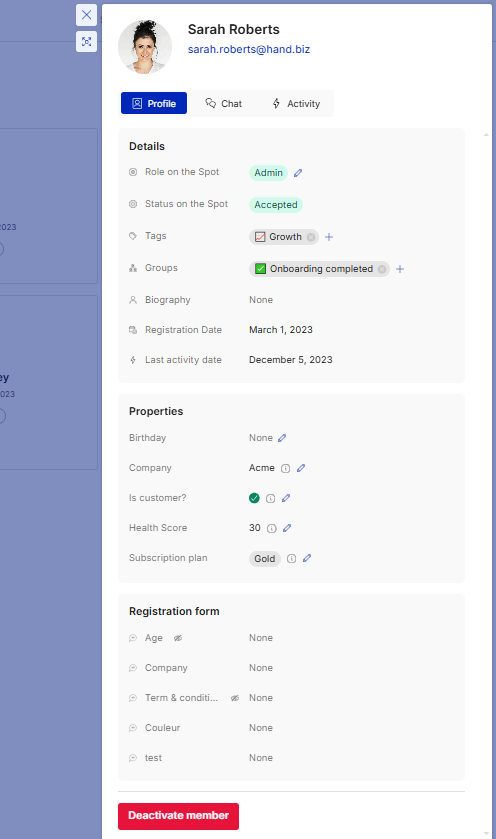Edit Role on the Spot pencil icon
The image size is (496, 839).
coord(298,173)
